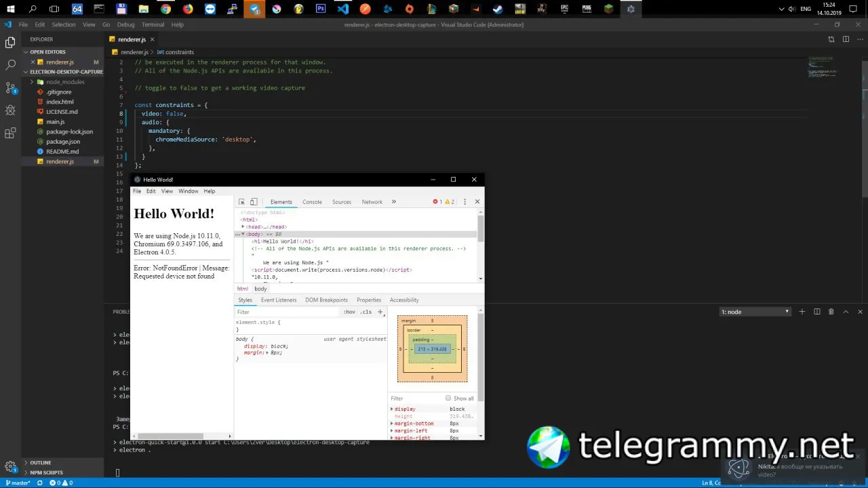
Task: Expand the margin shorthand in body rule
Action: click(x=267, y=353)
